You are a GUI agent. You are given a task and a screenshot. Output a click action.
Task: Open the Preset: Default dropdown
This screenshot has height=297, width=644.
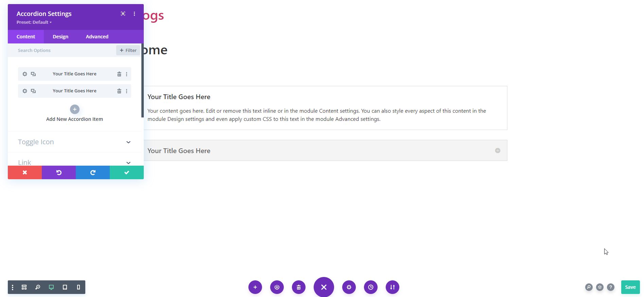(34, 22)
